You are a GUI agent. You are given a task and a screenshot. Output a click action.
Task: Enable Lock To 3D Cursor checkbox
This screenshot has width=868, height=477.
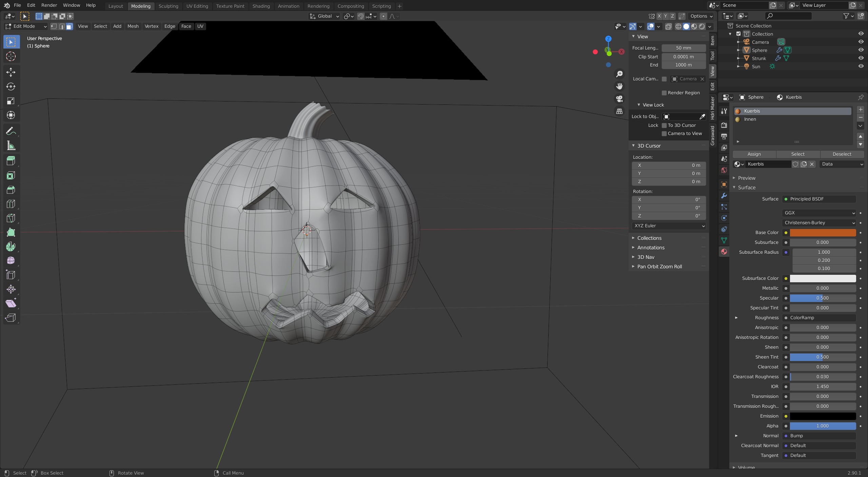click(664, 125)
